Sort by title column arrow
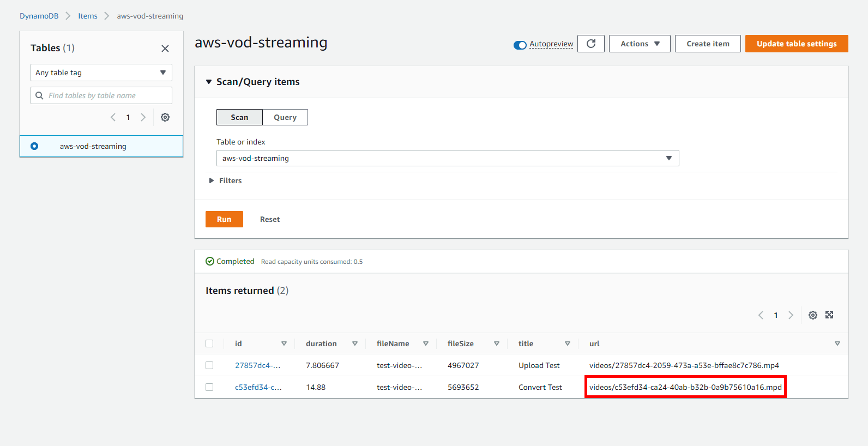Viewport: 868px width, 446px height. pos(568,343)
